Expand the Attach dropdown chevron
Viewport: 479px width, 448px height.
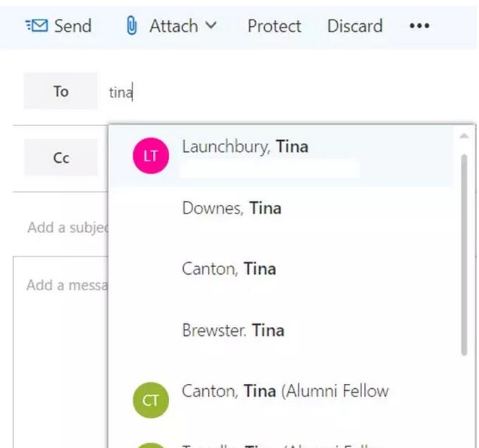tap(211, 26)
